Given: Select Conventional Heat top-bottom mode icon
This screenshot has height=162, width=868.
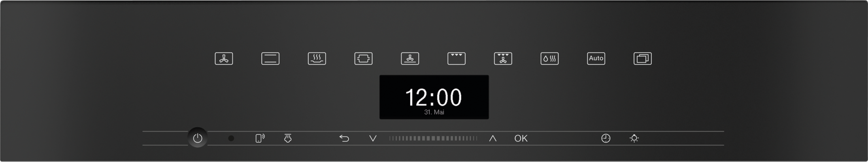Looking at the screenshot, I should pyautogui.click(x=270, y=59).
